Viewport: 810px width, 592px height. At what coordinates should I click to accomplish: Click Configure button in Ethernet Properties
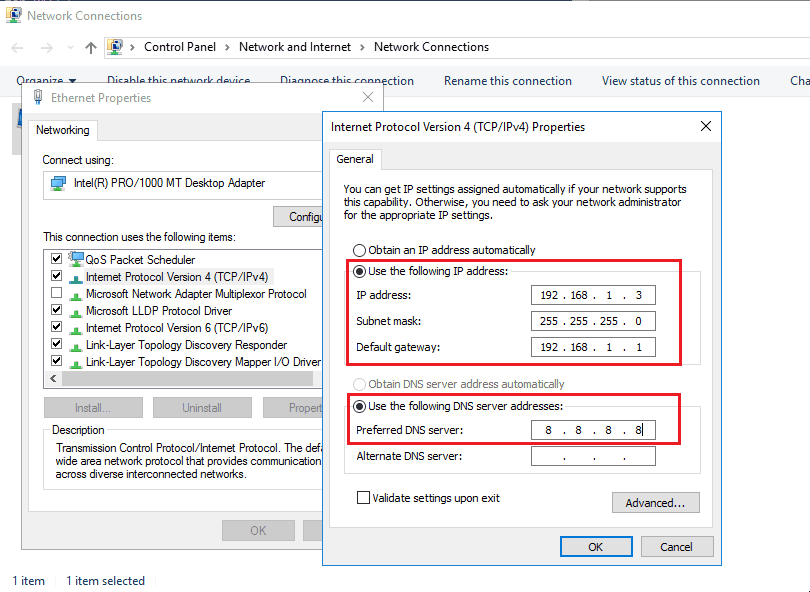[299, 216]
